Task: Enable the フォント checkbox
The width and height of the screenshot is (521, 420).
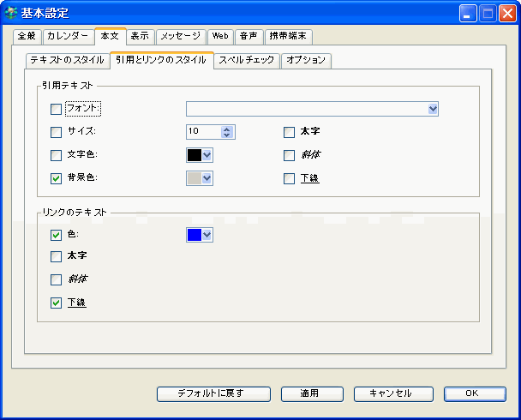Action: coord(57,109)
